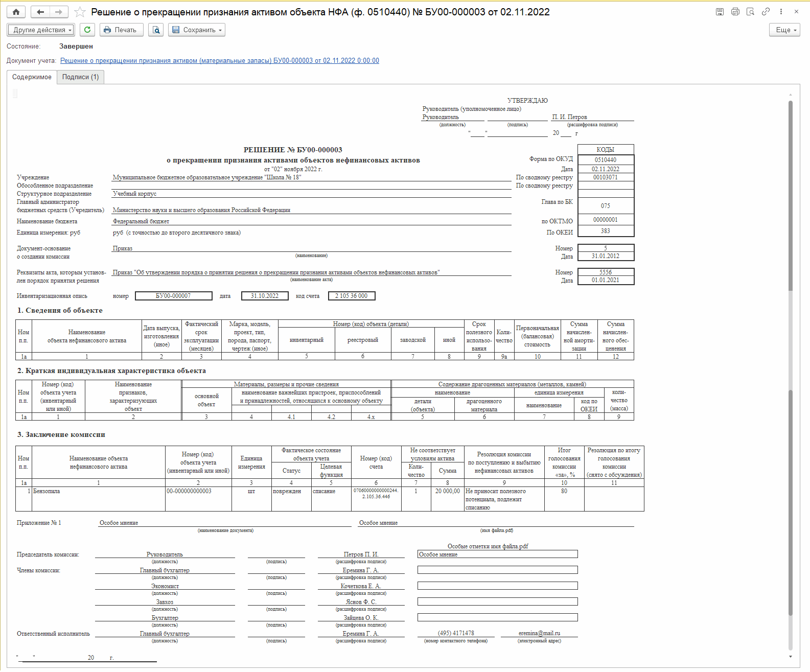Screen dimensions: 810x672
Task: Click the Федеральный бюджет budget name
Action: pyautogui.click(x=141, y=221)
